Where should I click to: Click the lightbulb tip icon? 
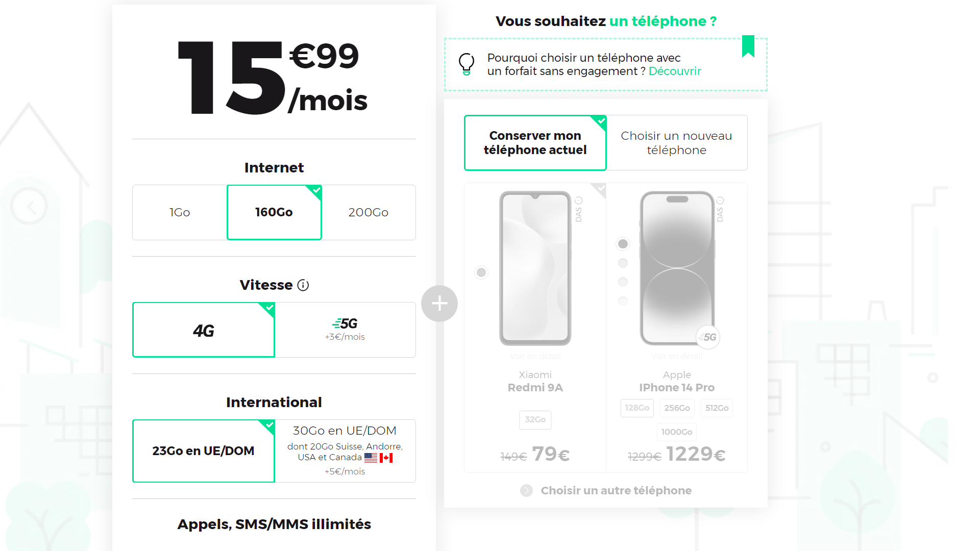point(467,64)
